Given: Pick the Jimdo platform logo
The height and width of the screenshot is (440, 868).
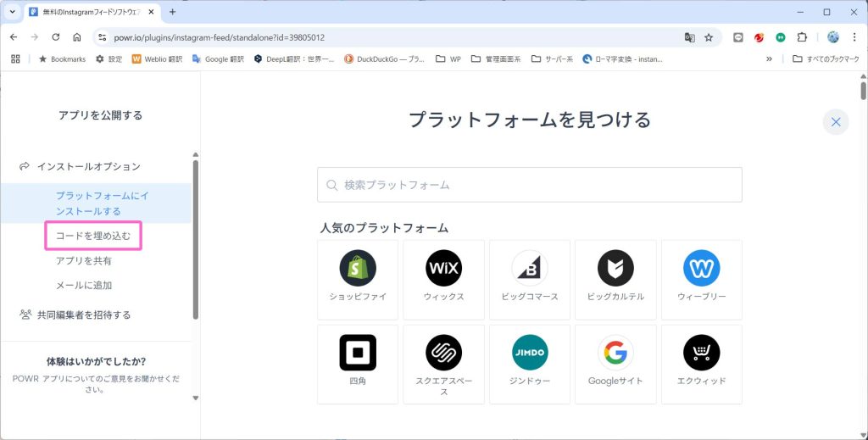Looking at the screenshot, I should (x=530, y=353).
